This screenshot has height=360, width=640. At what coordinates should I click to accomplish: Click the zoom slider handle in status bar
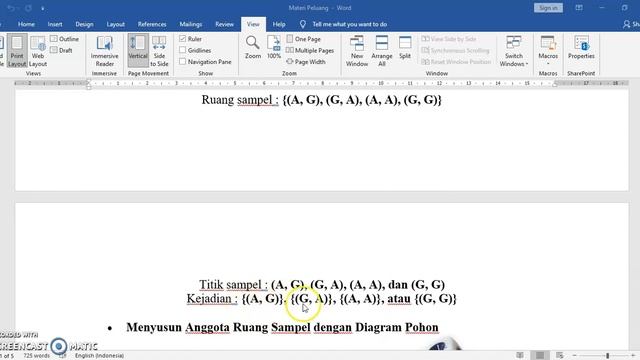(x=607, y=356)
